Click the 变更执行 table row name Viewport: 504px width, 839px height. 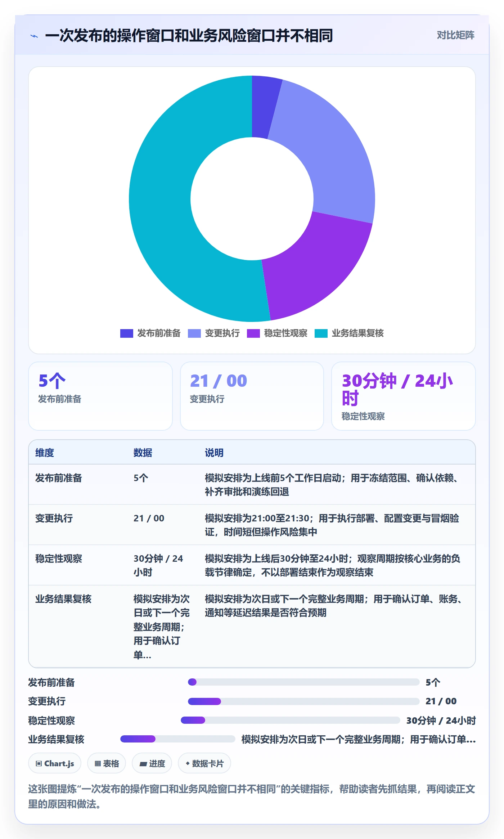click(54, 518)
